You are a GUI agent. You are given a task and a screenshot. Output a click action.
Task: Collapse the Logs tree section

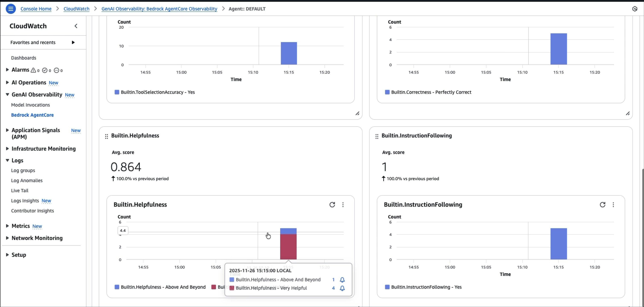[7, 160]
